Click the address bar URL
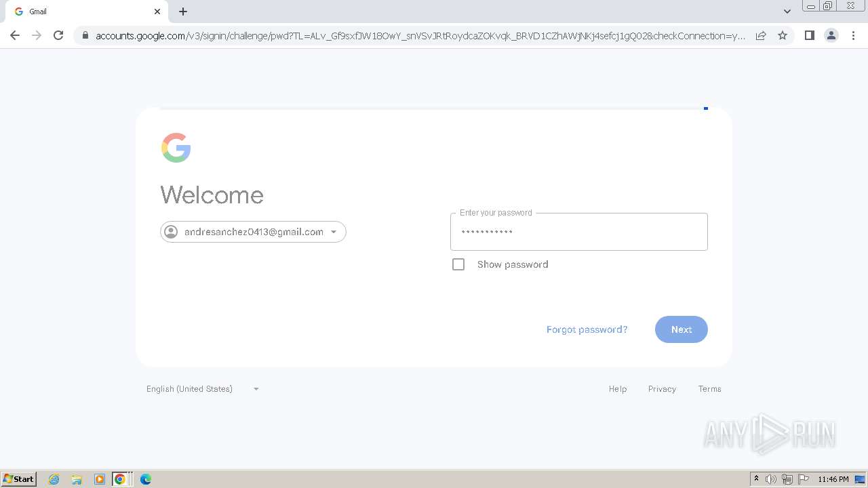This screenshot has height=488, width=868. tap(420, 35)
